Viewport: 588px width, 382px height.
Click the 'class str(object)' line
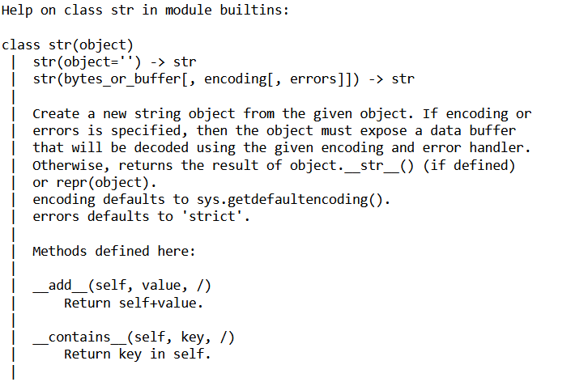(67, 45)
